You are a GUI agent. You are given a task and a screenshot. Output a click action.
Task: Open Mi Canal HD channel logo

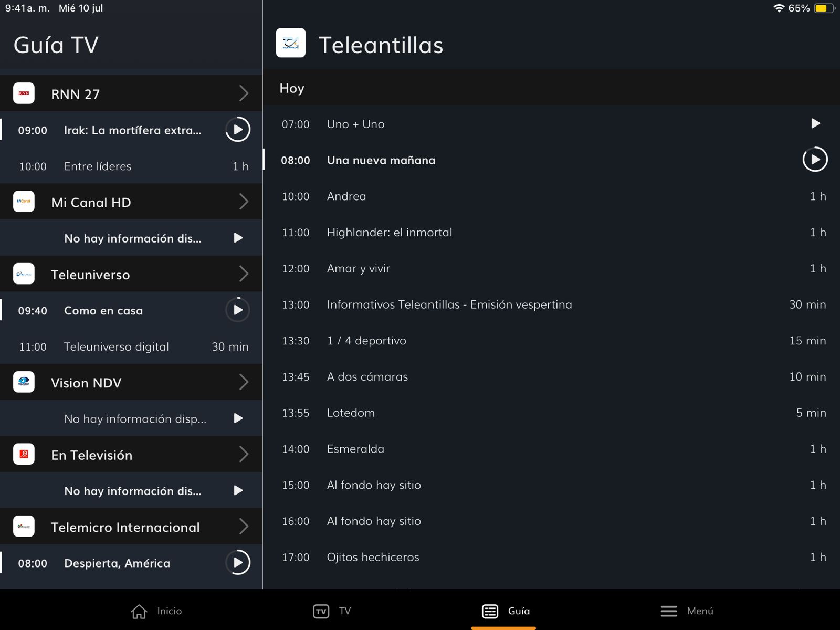(x=24, y=202)
